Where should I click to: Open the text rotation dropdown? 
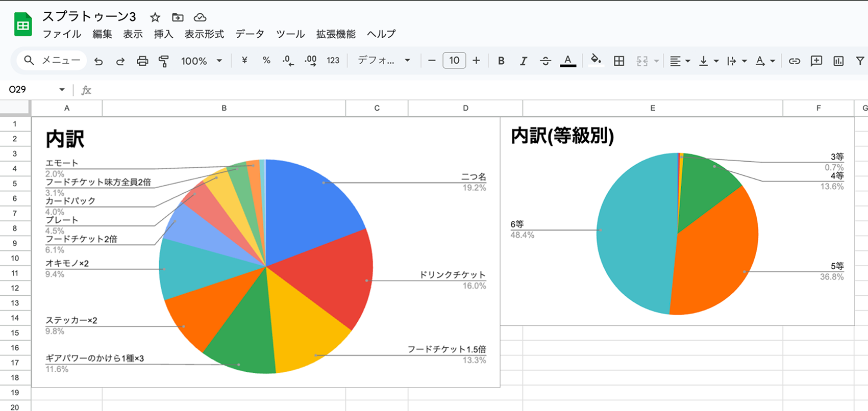765,61
